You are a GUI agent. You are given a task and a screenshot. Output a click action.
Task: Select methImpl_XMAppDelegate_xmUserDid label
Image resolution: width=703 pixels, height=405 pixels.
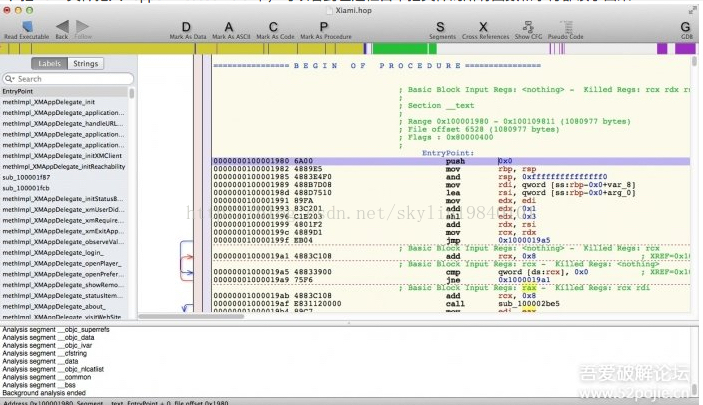coord(64,210)
